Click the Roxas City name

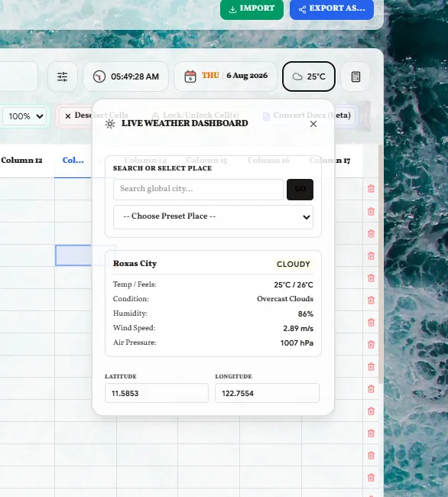coord(135,264)
